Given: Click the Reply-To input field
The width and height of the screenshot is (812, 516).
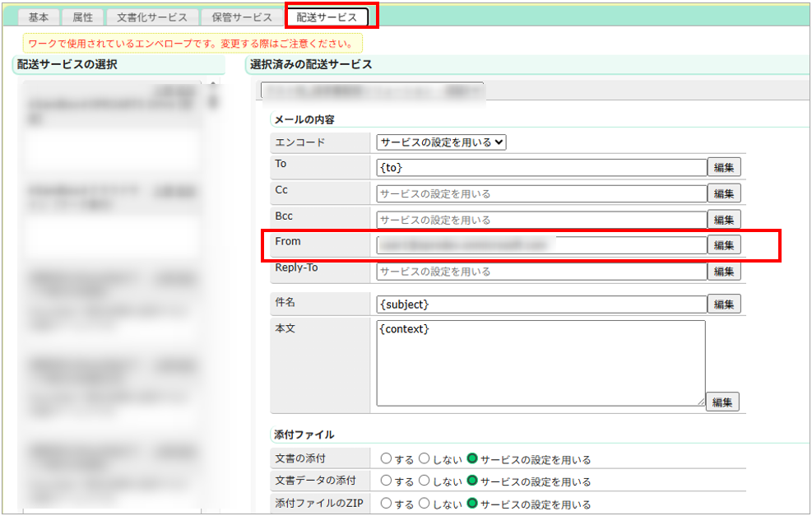Looking at the screenshot, I should (541, 272).
